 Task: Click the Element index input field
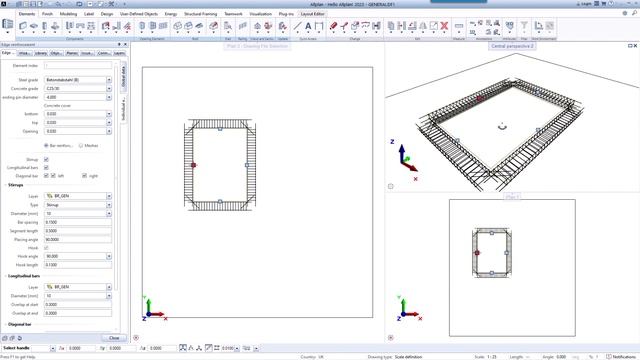click(78, 66)
